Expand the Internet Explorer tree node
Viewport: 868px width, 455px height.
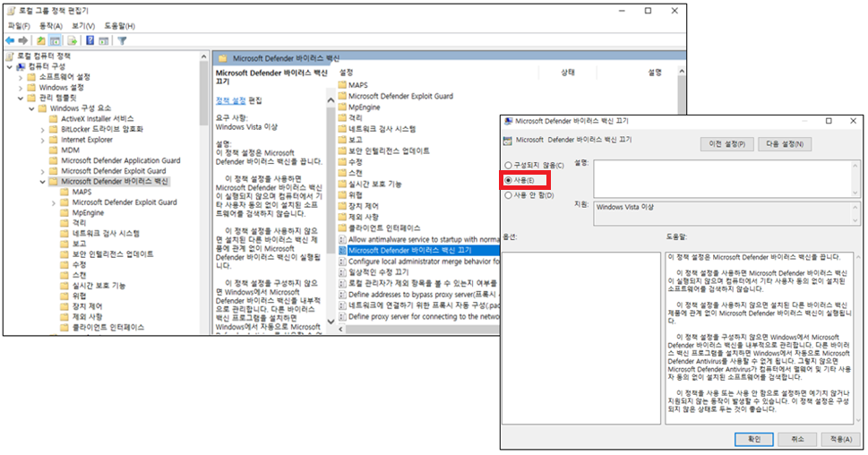(43, 140)
